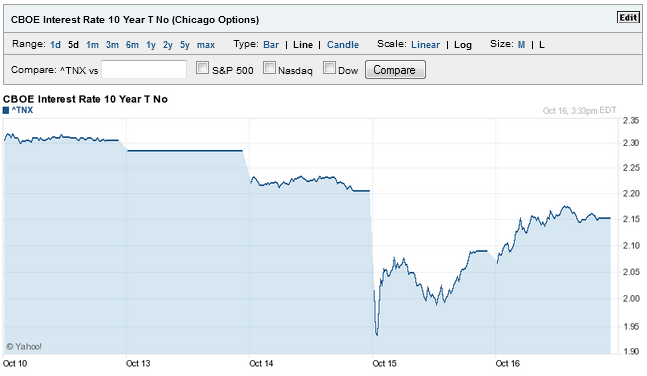Select the 1d range
The height and width of the screenshot is (376, 647).
[x=55, y=45]
